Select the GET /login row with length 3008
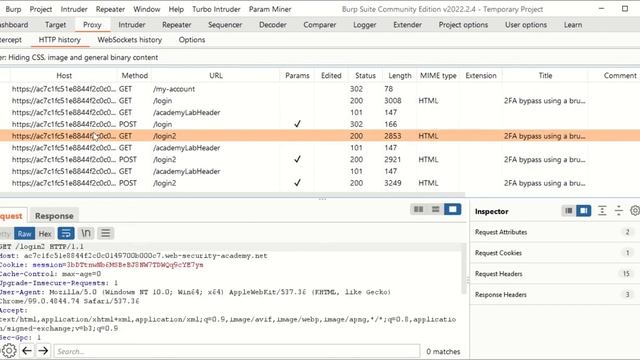 click(x=320, y=100)
